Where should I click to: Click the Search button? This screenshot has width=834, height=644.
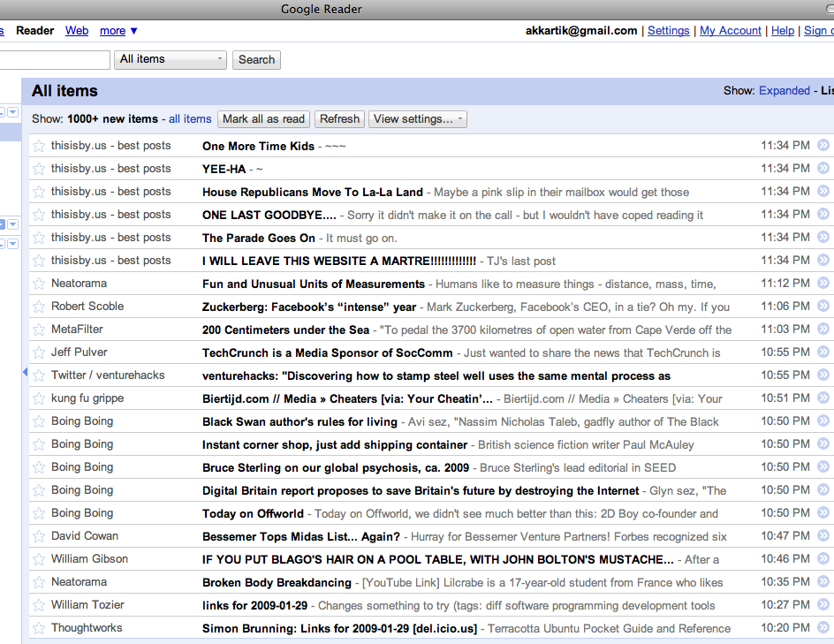pos(256,59)
